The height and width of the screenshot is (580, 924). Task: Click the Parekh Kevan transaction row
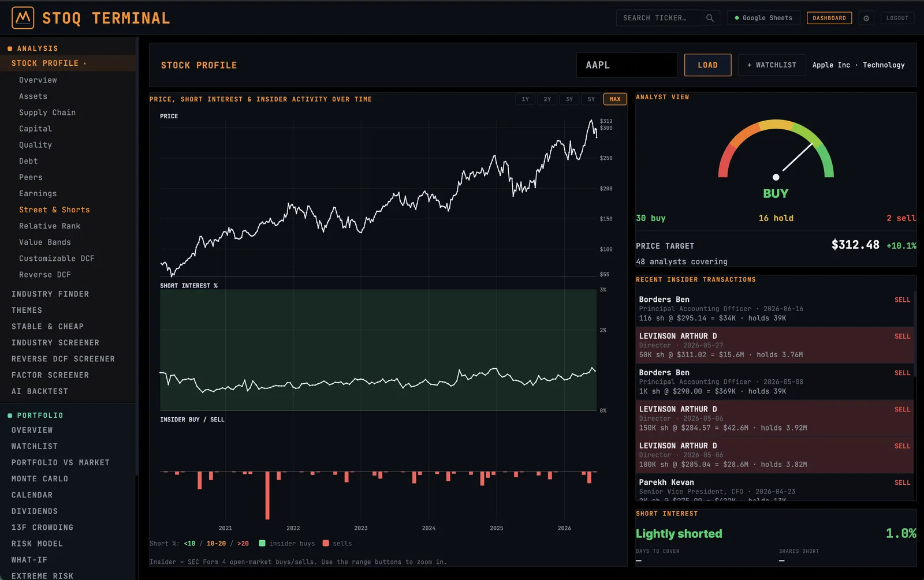[774, 488]
